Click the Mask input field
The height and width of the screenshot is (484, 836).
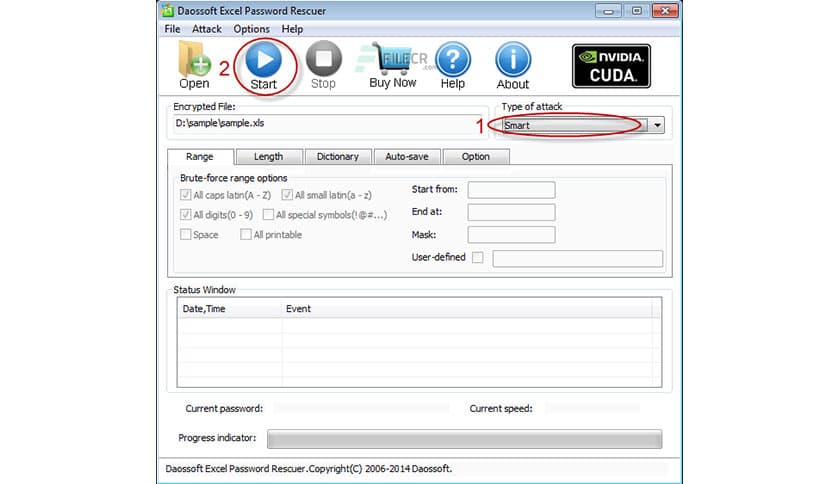coord(511,235)
